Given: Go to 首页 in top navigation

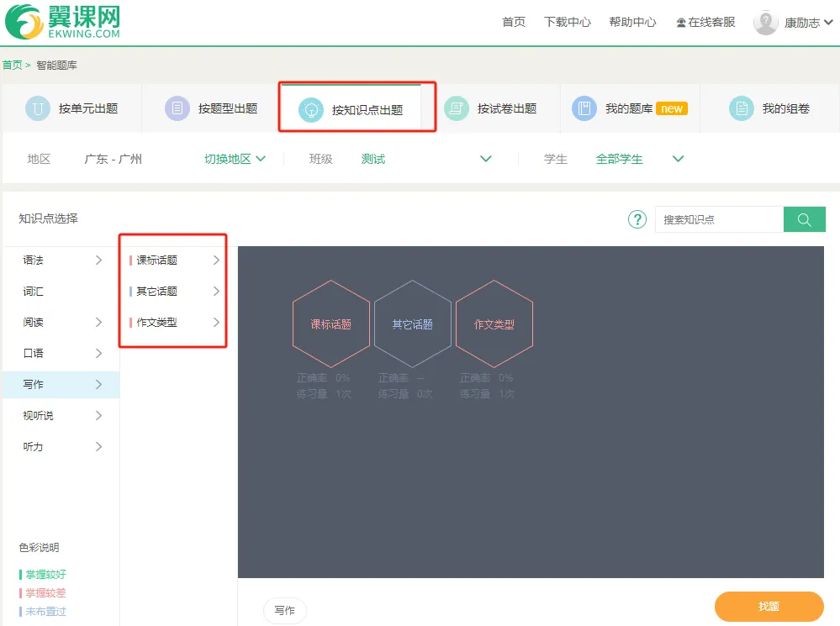Looking at the screenshot, I should 514,23.
